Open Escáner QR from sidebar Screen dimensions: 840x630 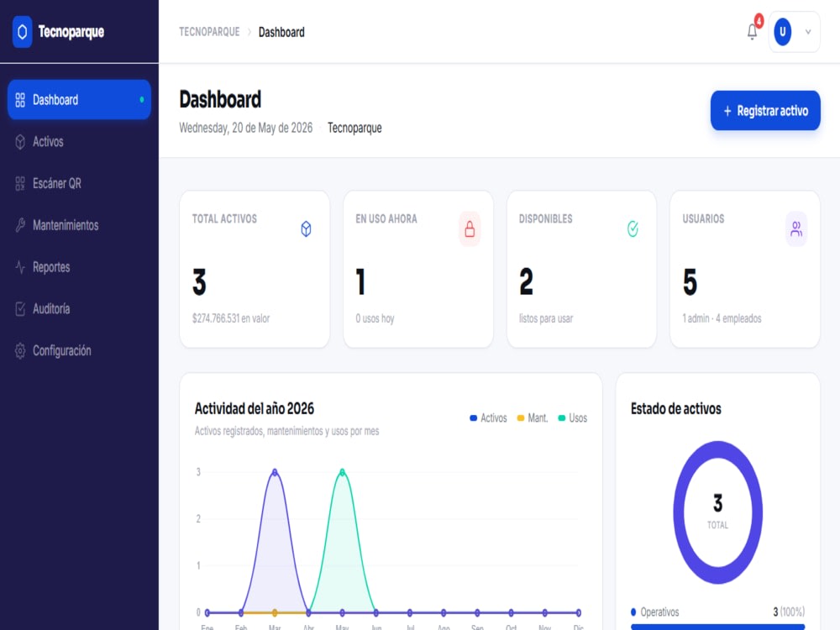79,183
